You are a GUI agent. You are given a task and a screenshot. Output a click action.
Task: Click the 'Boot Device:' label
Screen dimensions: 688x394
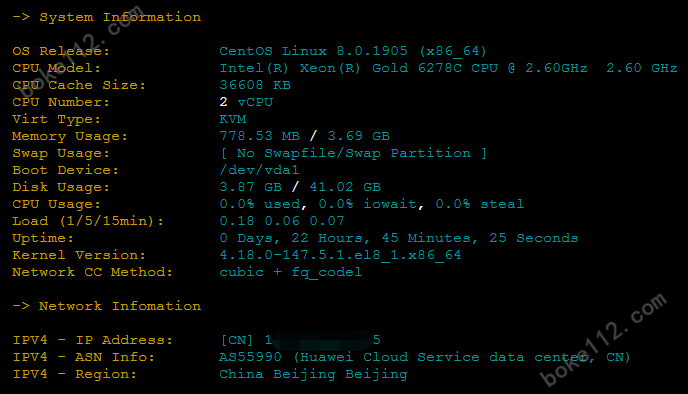click(65, 170)
